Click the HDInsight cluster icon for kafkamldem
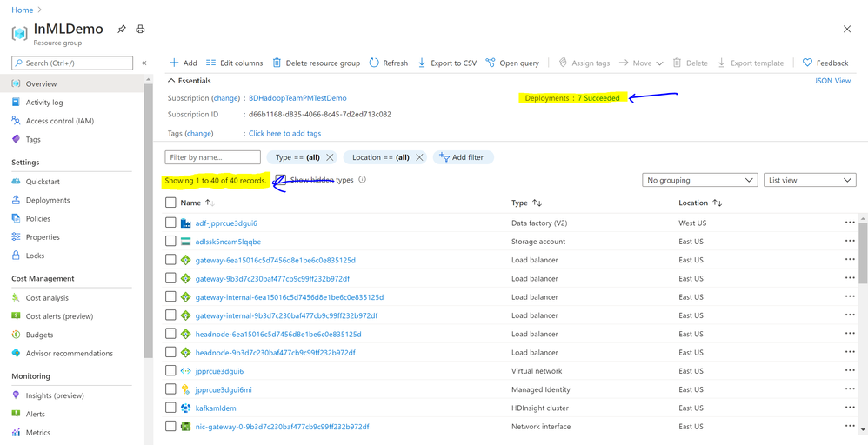 [186, 408]
